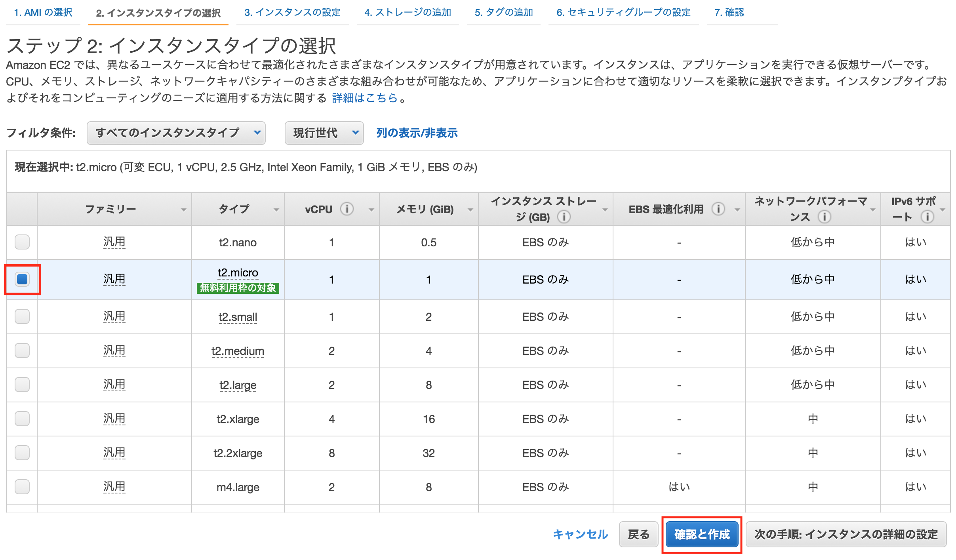The image size is (956, 560).
Task: Open instance storage column sort arrow
Action: (605, 210)
